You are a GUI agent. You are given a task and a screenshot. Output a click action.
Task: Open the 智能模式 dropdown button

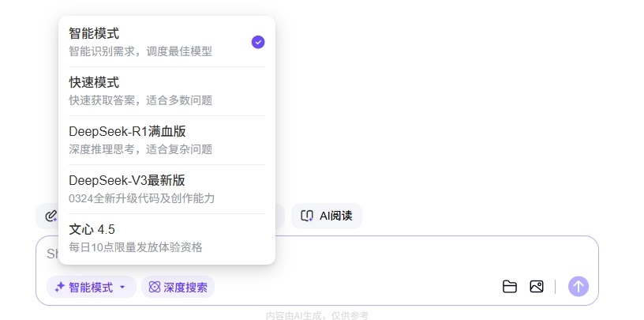click(92, 287)
